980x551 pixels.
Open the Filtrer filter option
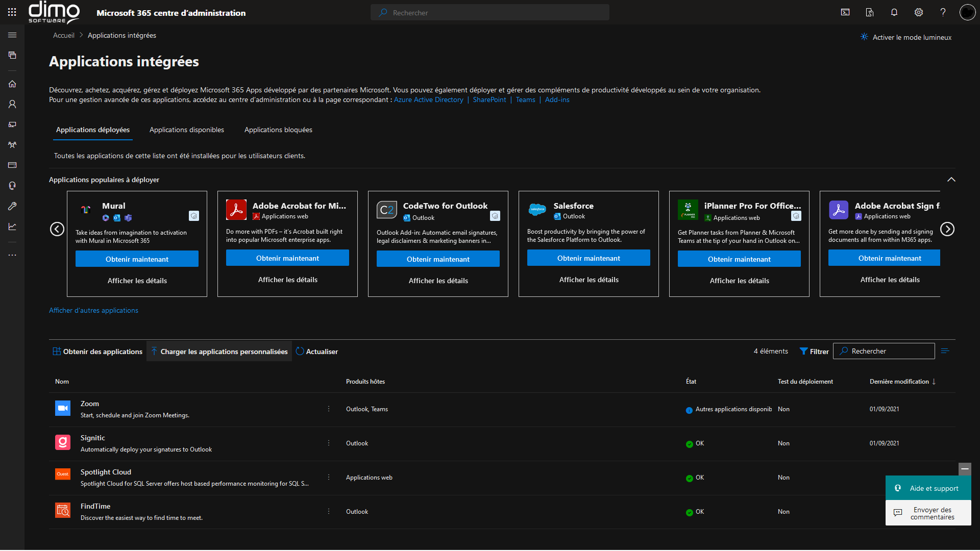pos(814,352)
